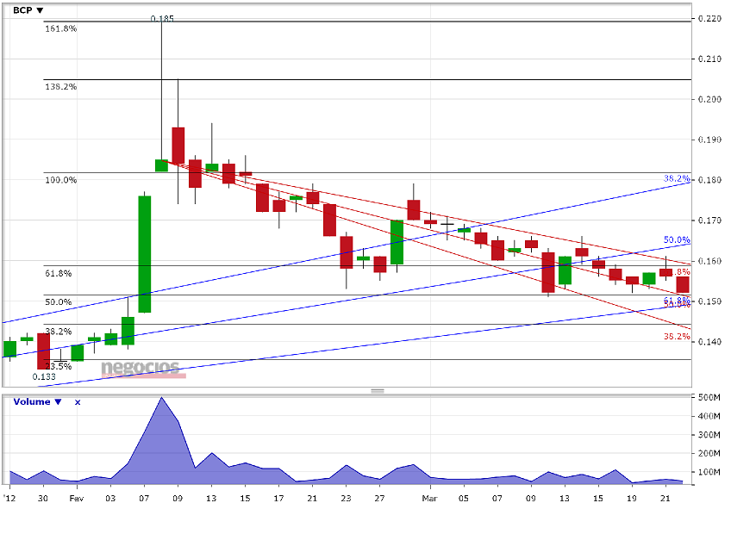
Task: Click the 0.170 price axis value
Action: pyautogui.click(x=709, y=220)
